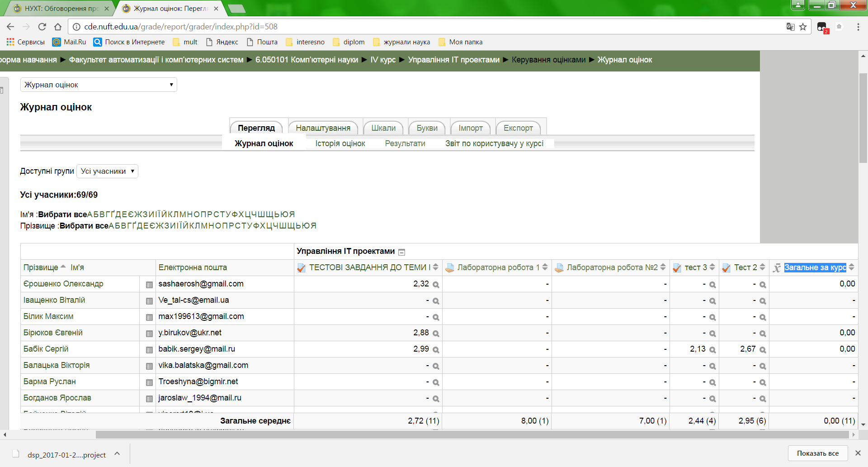Reload the page using browser refresh icon

[x=42, y=27]
